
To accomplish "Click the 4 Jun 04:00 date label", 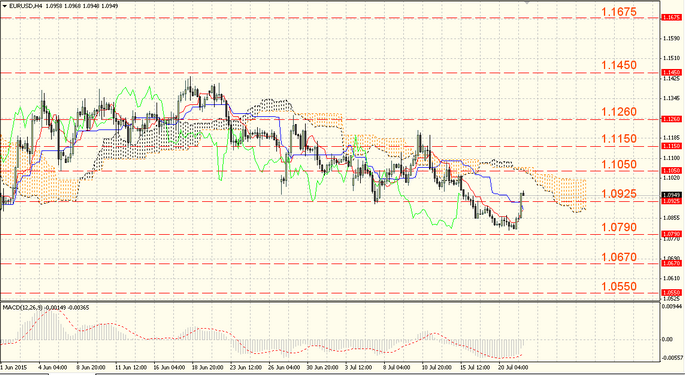I will [x=53, y=368].
